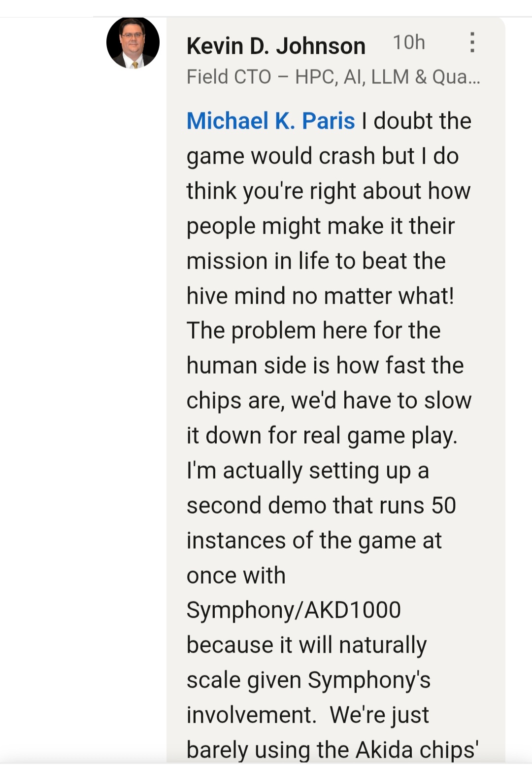The width and height of the screenshot is (532, 769).
Task: Select the line 'The problem here for the'
Action: pos(313,331)
